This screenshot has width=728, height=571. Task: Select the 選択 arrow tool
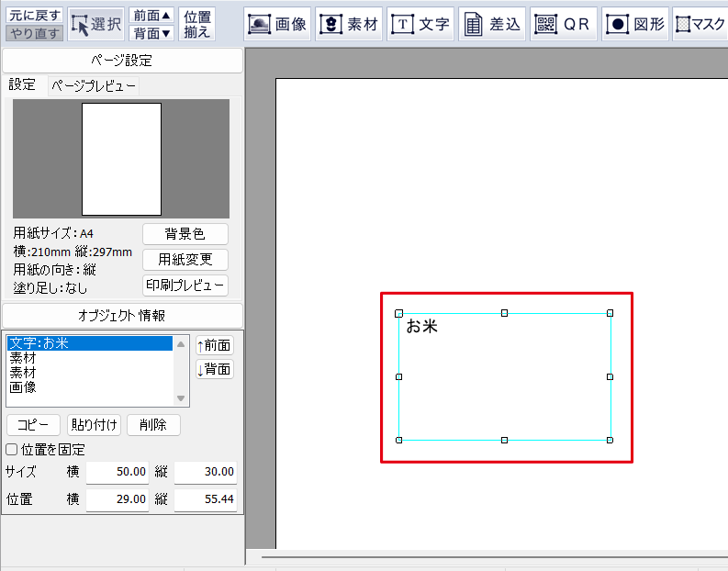click(x=96, y=25)
